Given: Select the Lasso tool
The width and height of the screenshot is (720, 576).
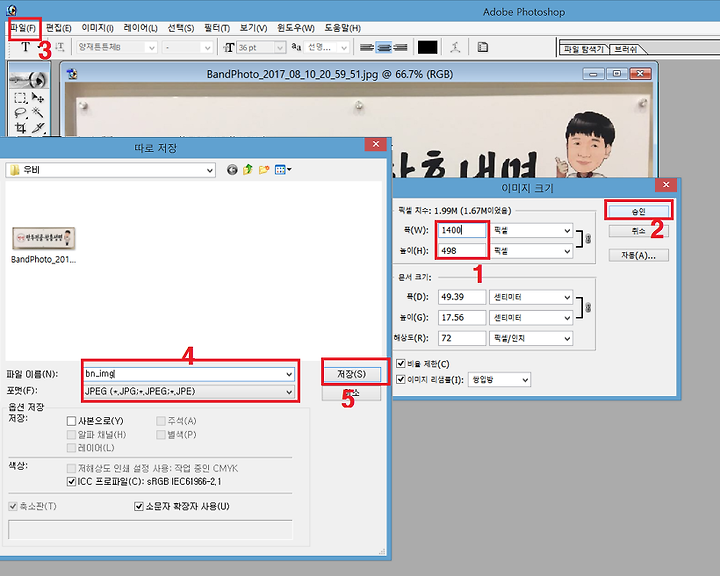Looking at the screenshot, I should [x=20, y=113].
